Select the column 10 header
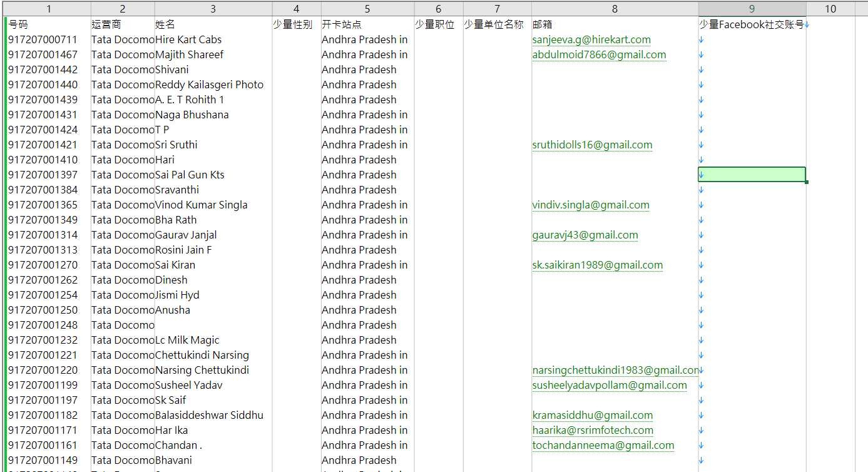Viewport: 868px width, 472px height. pyautogui.click(x=830, y=9)
